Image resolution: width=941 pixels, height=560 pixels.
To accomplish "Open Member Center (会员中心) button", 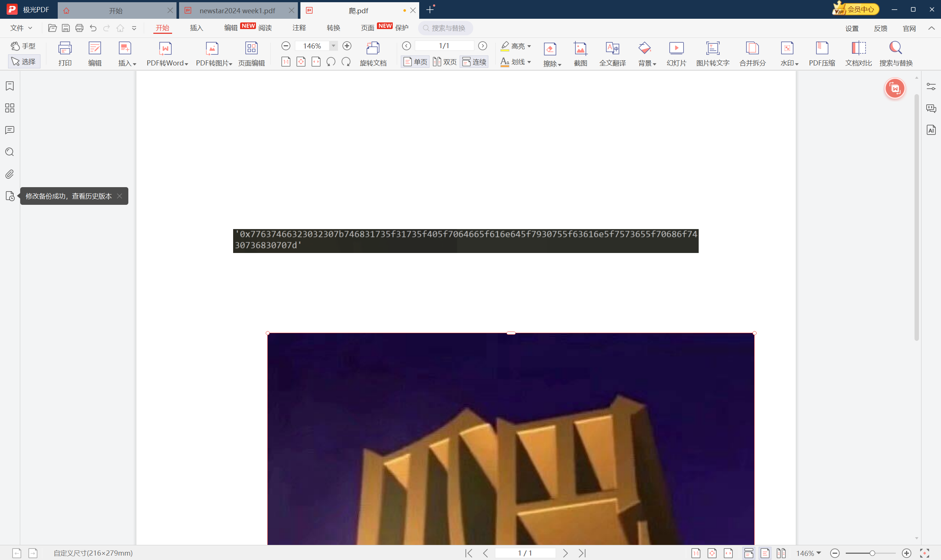I will click(855, 9).
